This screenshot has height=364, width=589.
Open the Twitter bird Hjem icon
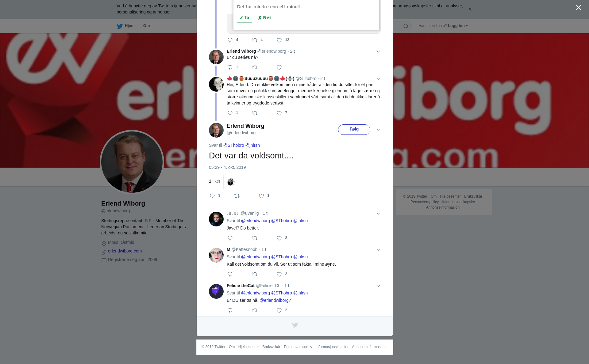pyautogui.click(x=120, y=26)
